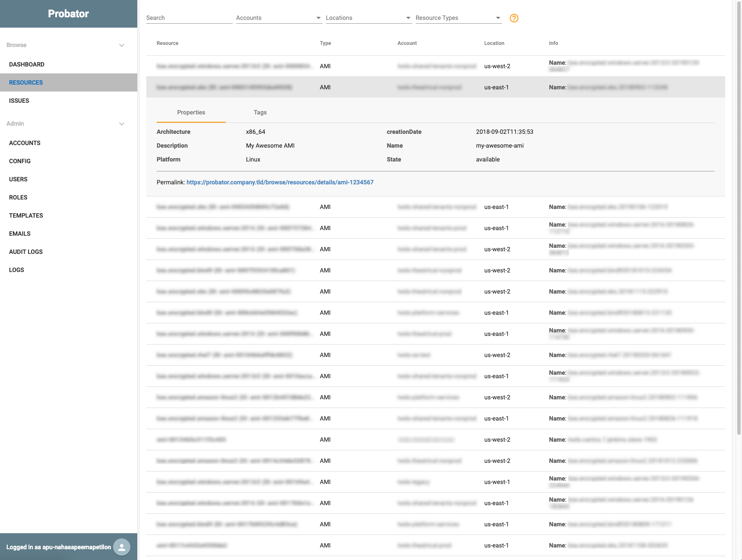Open the Users admin page

[18, 179]
